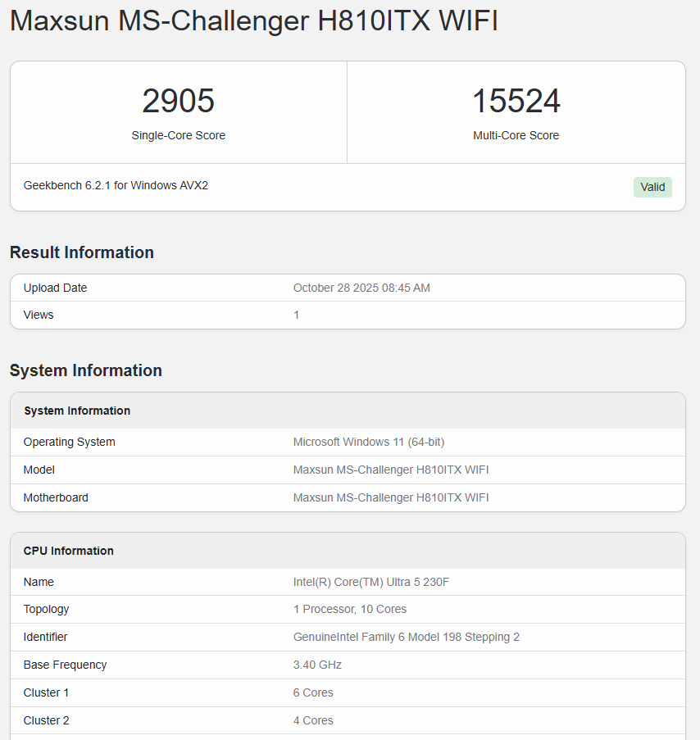Select the Single-Core Score label
Viewport: 700px width, 740px height.
pyautogui.click(x=178, y=135)
